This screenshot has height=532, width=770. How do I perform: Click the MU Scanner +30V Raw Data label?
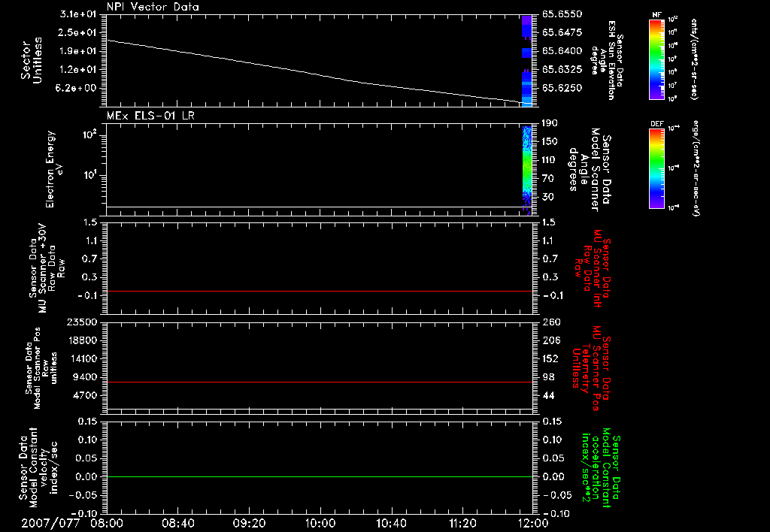click(46, 268)
